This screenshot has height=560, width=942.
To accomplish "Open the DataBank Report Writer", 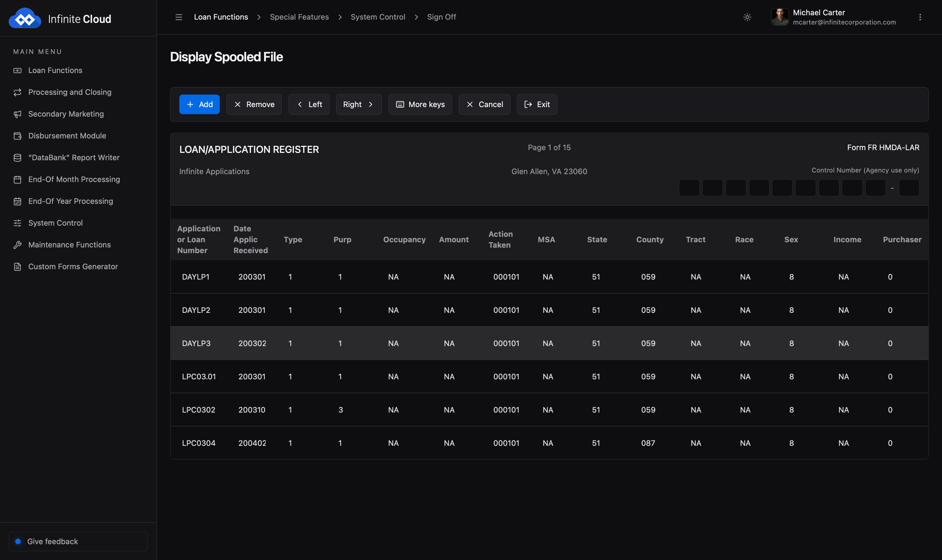I will (74, 157).
